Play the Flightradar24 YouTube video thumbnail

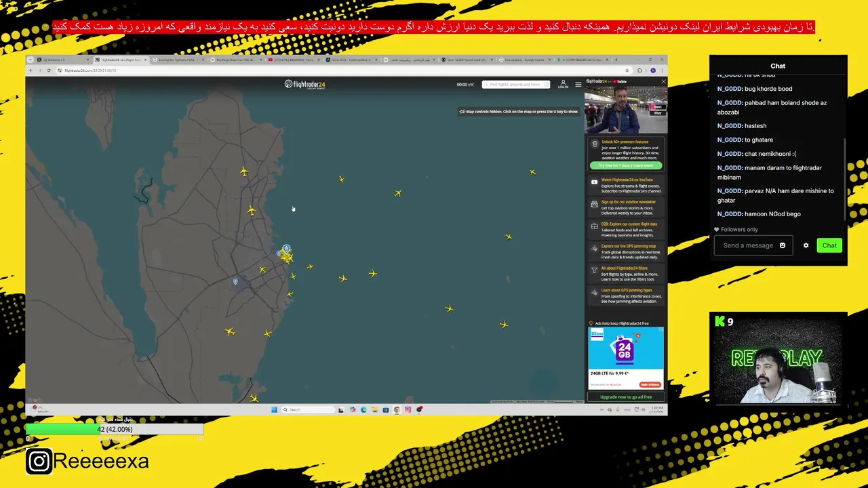coord(626,109)
